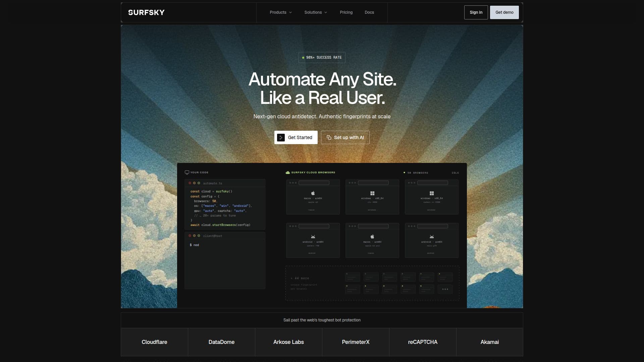Screen dimensions: 644x362
Task: Click the address bar in the apple m2 card
Action: point(314,183)
